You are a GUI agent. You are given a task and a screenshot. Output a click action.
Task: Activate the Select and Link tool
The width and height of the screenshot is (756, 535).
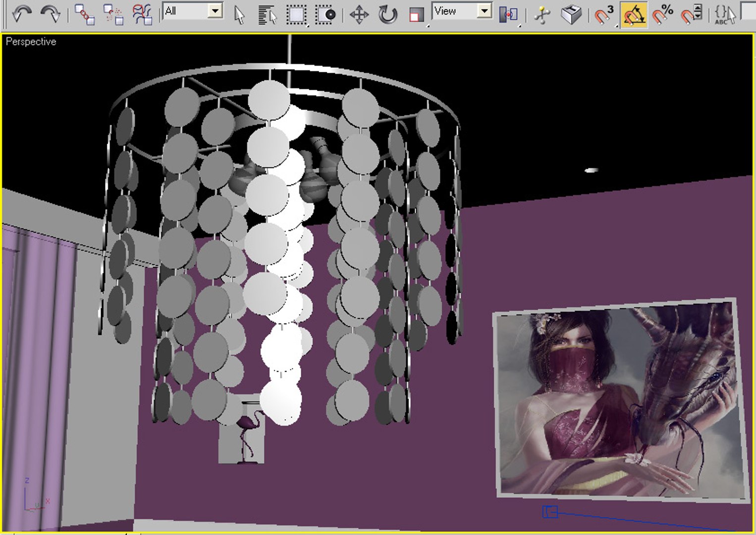tap(84, 14)
